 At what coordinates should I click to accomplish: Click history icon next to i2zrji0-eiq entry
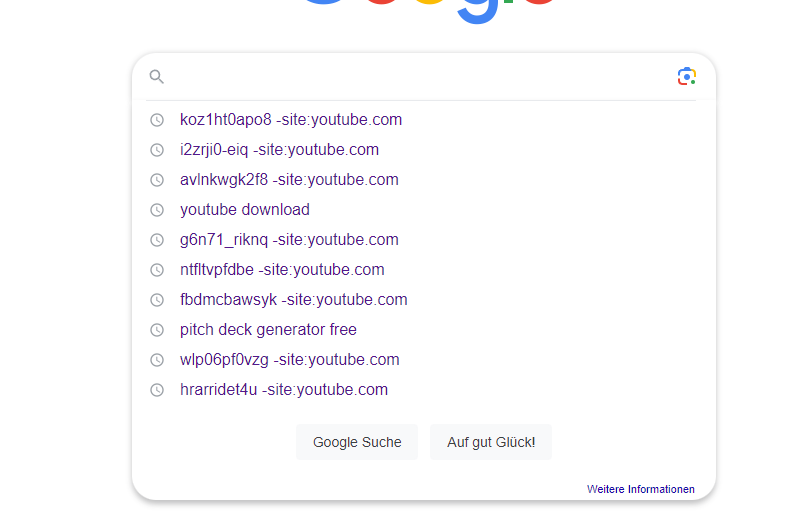coord(156,150)
